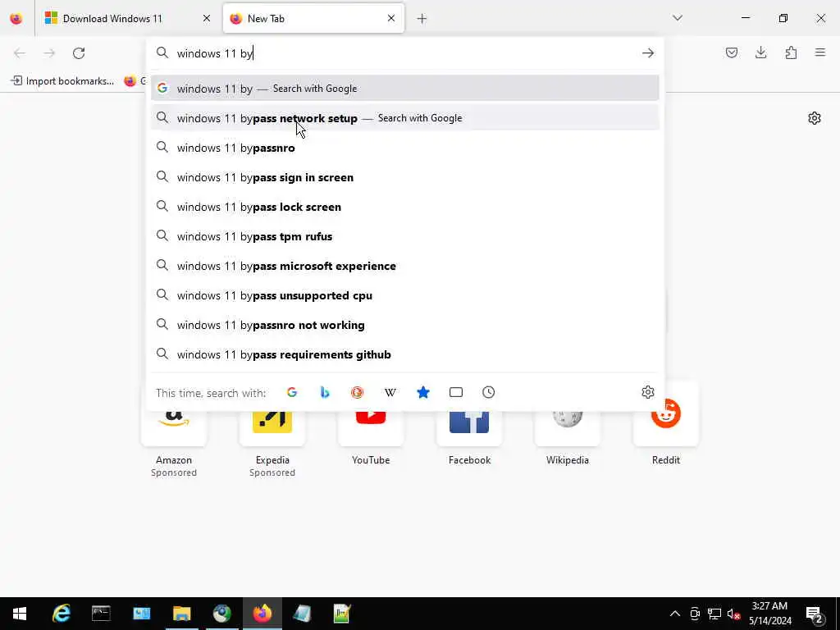Open a new tab with plus button
Screen dimensions: 840x630
(422, 19)
